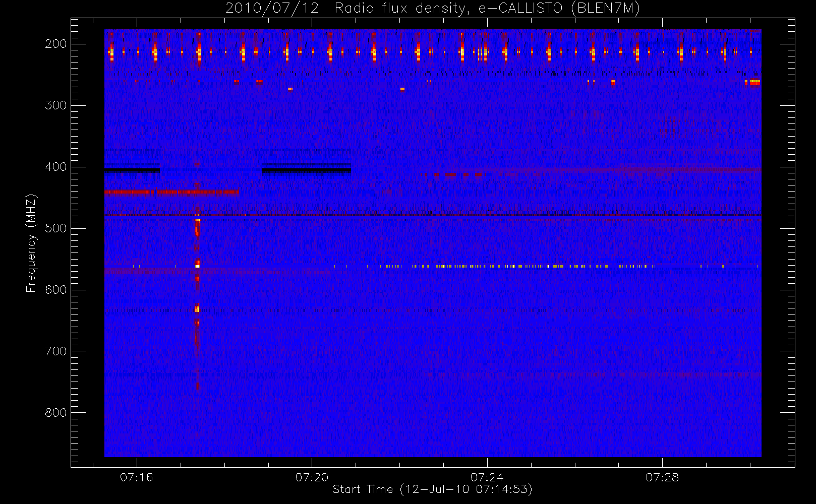Click the bright burst spot near 630 MHz
Screen dimensions: 816x504
[197, 309]
